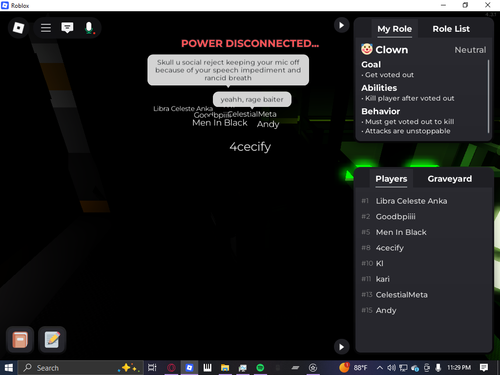Click the Roblox taskbar icon

click(x=189, y=368)
